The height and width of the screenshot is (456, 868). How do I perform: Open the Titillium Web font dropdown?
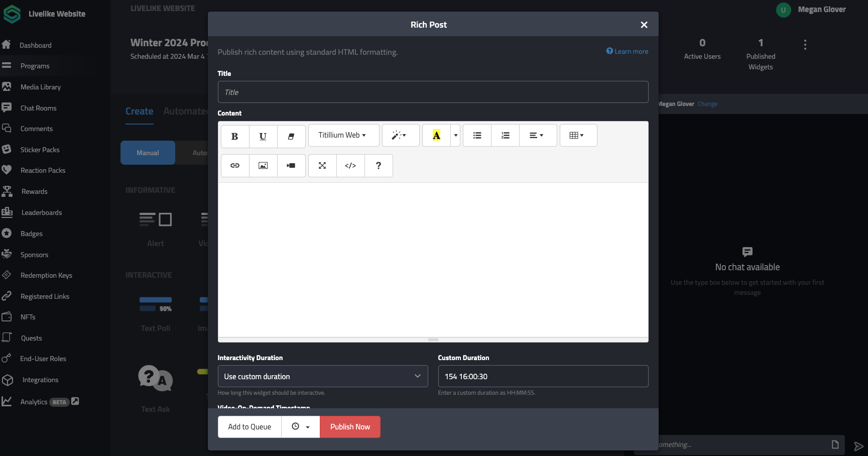pos(343,136)
